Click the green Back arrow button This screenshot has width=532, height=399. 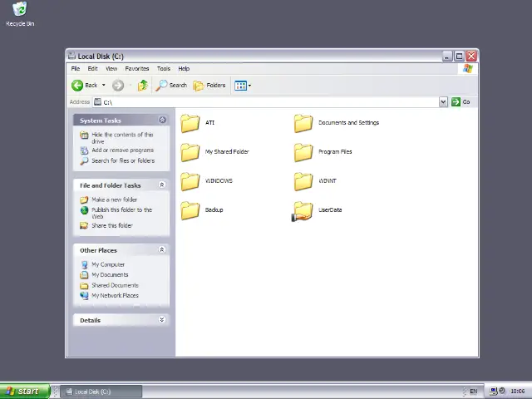click(77, 85)
